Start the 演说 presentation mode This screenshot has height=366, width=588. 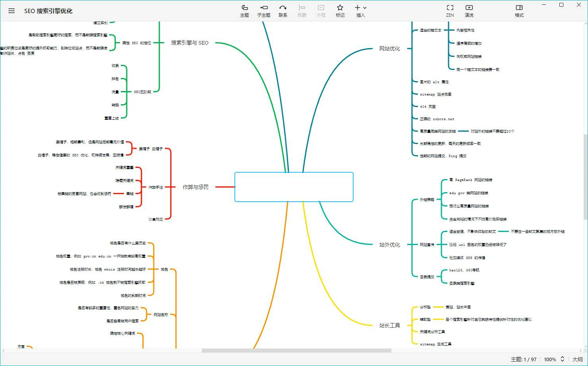[469, 11]
